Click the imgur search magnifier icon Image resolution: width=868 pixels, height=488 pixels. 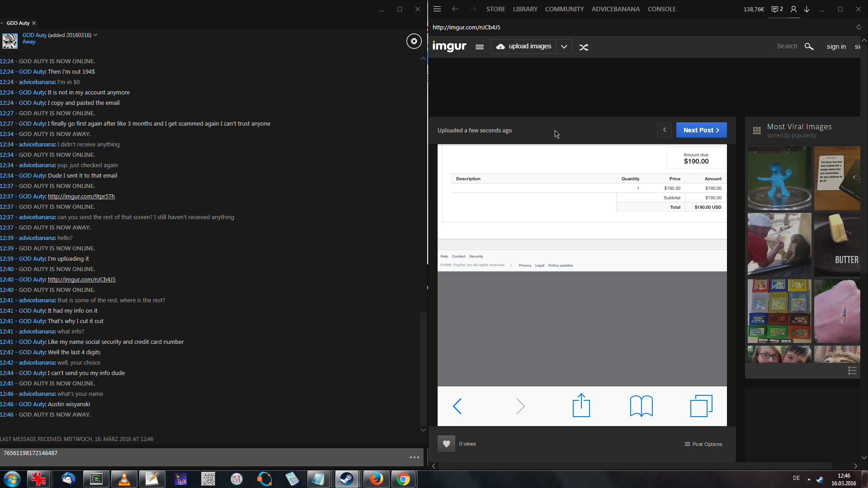[x=809, y=47]
